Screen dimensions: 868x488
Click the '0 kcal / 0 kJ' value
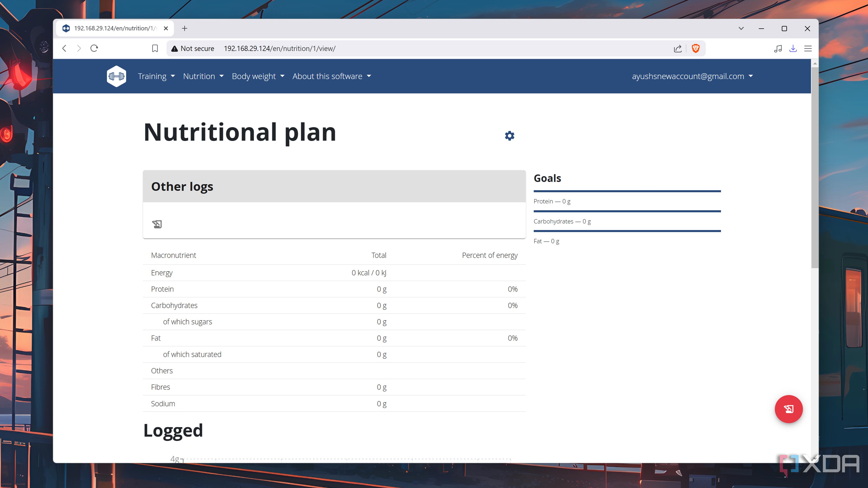(369, 273)
